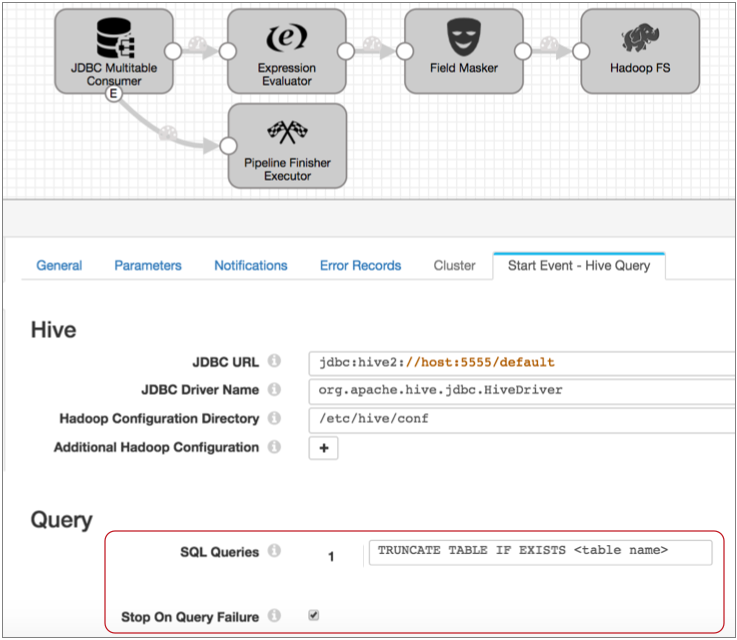Select the JDBC Multitable Consumer stage icon
Viewport: 737px width, 640px height.
click(x=113, y=38)
